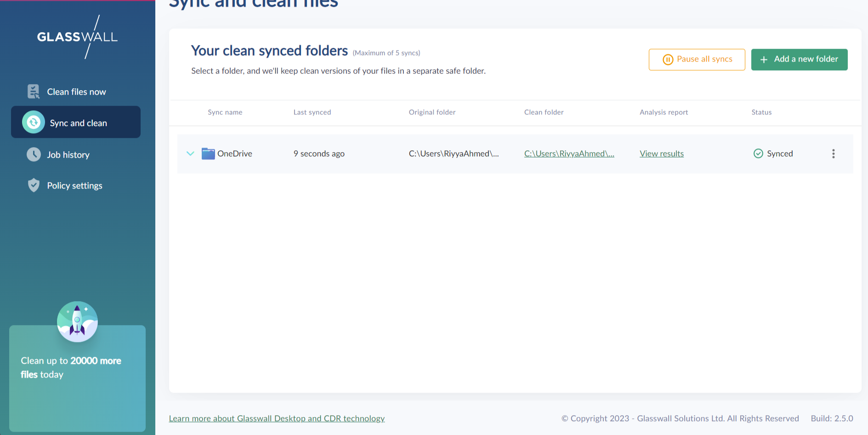
Task: Click the Build: 2.5.0 text
Action: click(832, 418)
